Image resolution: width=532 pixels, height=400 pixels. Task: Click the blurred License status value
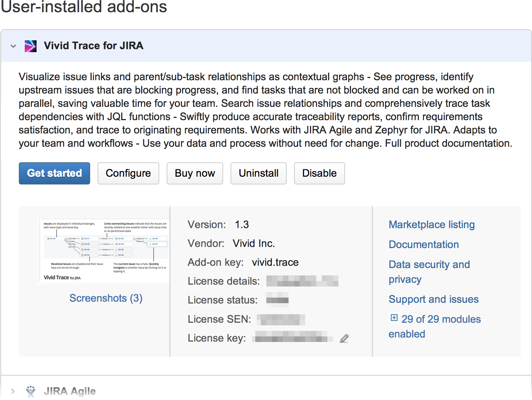(x=277, y=300)
